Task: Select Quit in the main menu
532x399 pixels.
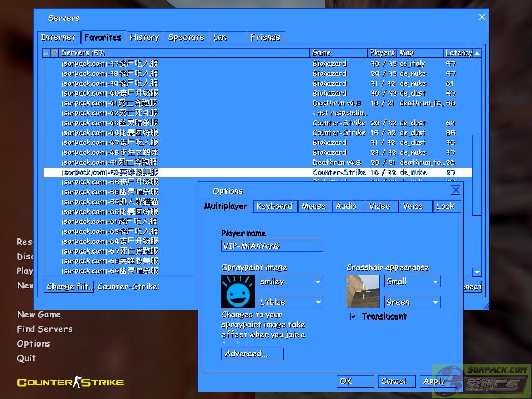Action: 26,358
